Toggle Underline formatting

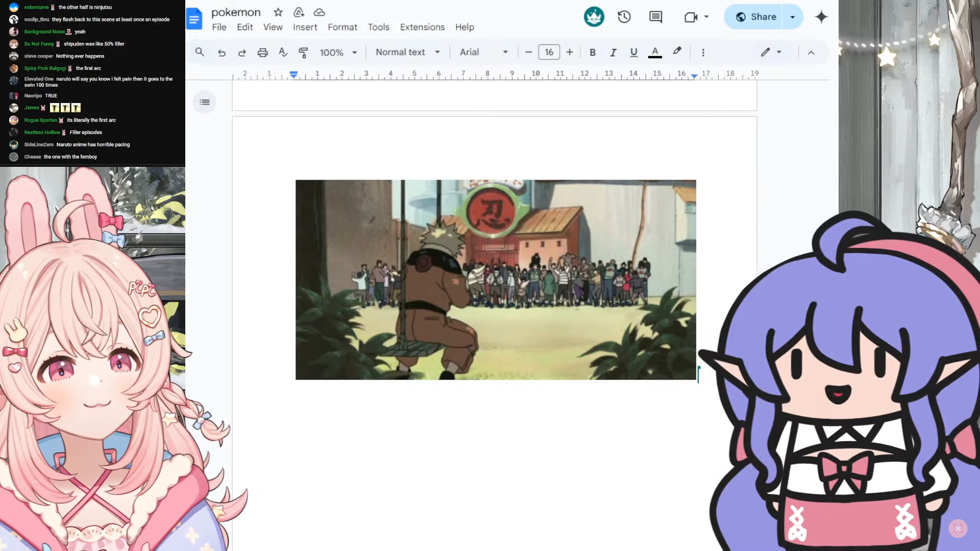coord(633,53)
